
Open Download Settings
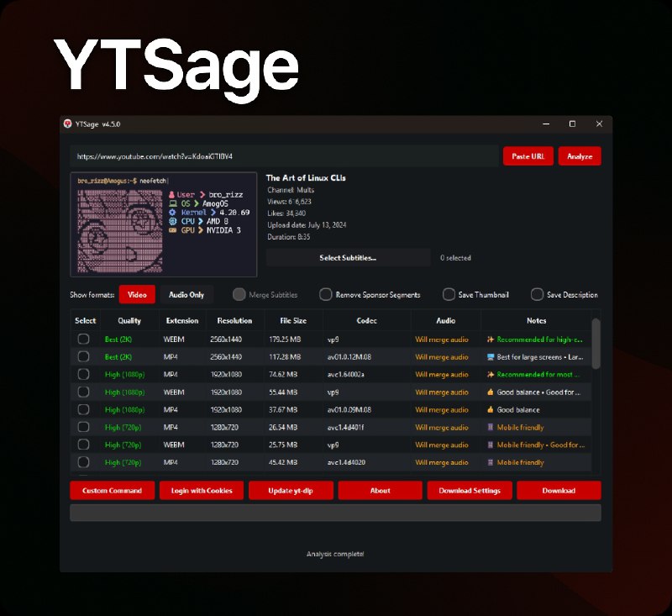coord(469,491)
